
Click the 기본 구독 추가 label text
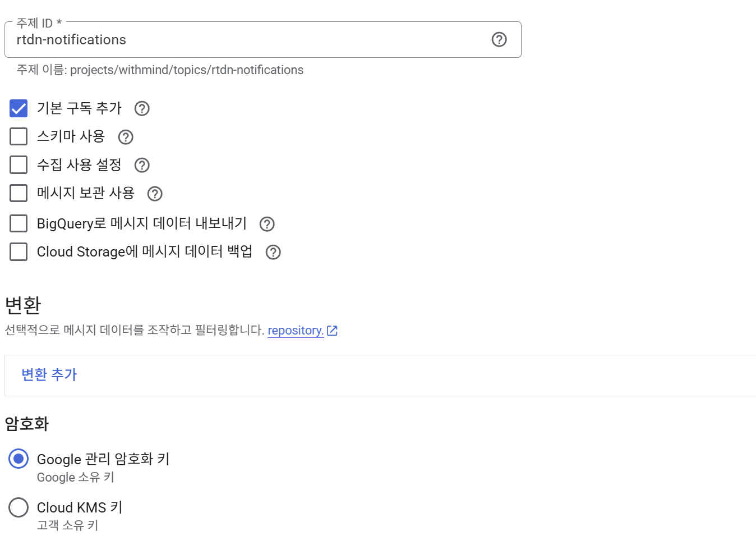tap(79, 108)
